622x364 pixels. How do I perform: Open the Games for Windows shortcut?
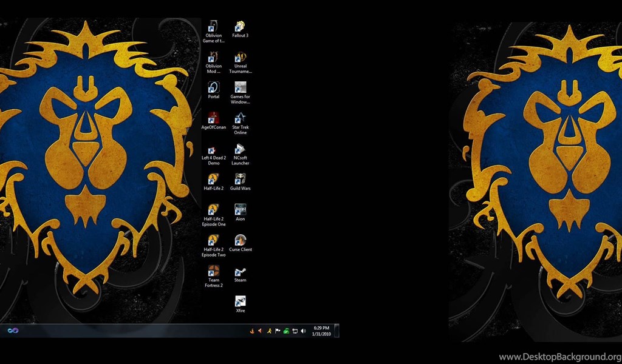tap(241, 93)
